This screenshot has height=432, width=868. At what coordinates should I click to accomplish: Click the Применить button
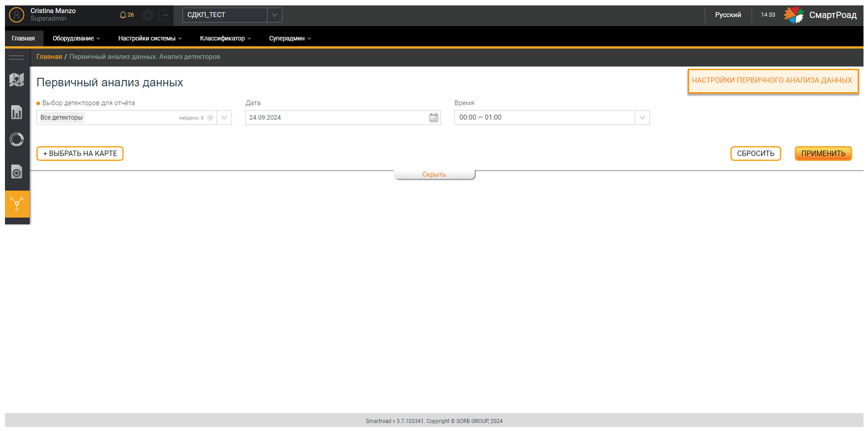coord(823,154)
